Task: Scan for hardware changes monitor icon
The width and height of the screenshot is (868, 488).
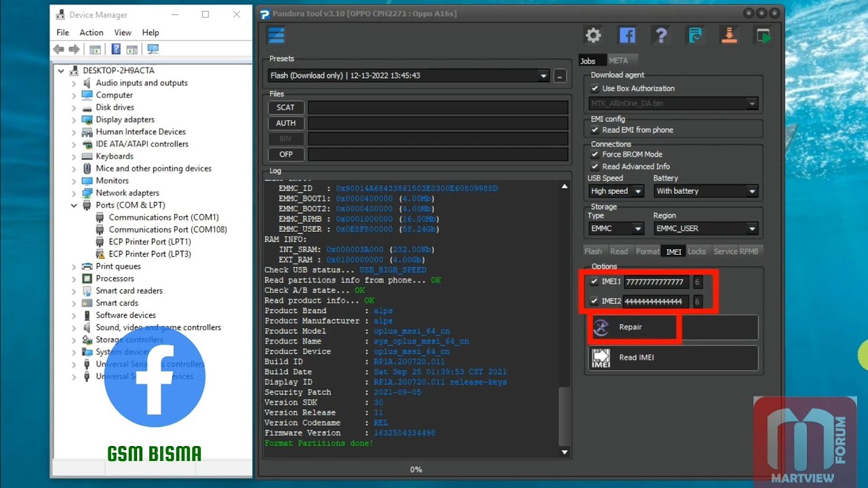Action: [x=153, y=49]
